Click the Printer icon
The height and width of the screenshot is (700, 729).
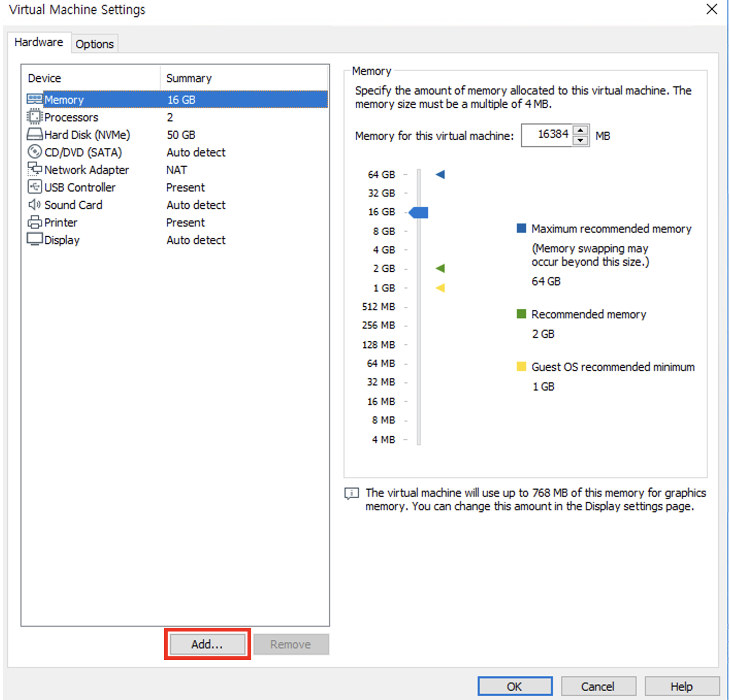(x=35, y=222)
